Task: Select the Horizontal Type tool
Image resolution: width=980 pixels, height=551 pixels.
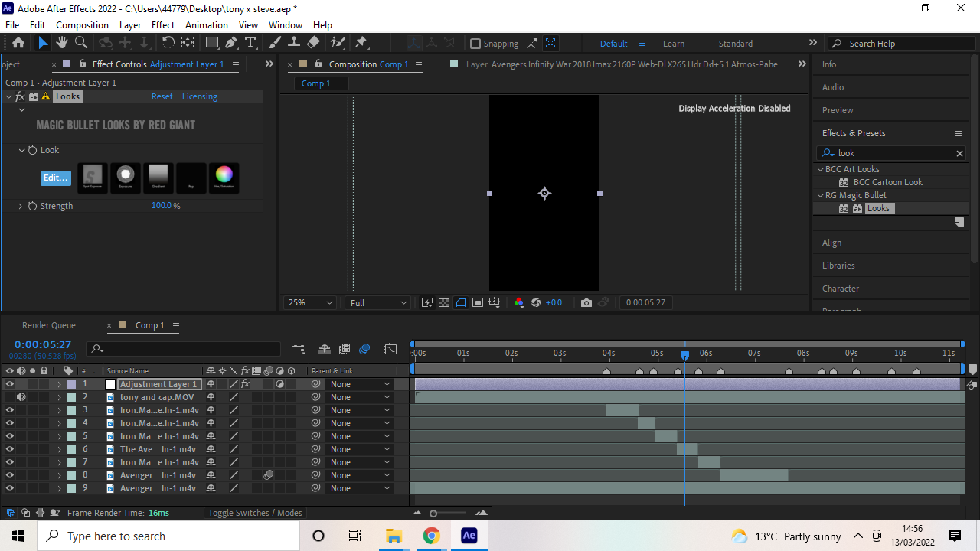Action: click(x=251, y=43)
